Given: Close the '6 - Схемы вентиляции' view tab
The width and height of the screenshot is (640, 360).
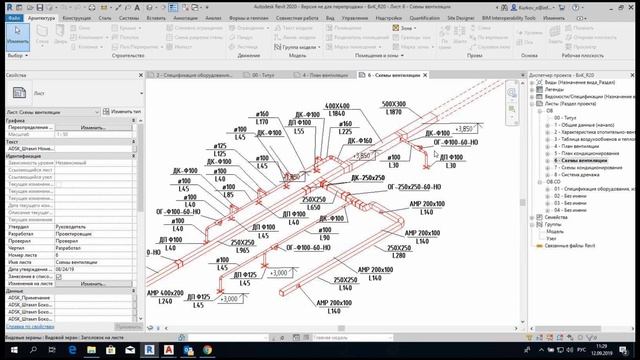Looking at the screenshot, I should (425, 75).
